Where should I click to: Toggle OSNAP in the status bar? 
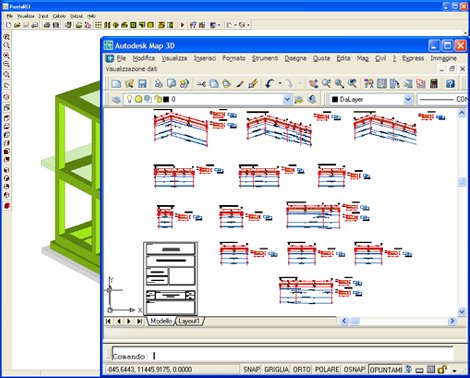(x=354, y=369)
